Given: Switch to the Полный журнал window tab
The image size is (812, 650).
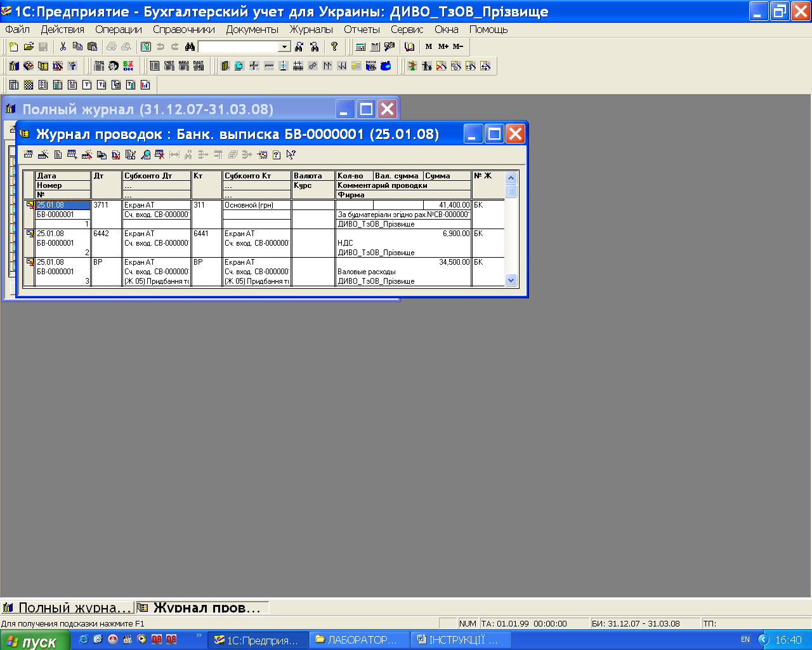Looking at the screenshot, I should pyautogui.click(x=67, y=607).
